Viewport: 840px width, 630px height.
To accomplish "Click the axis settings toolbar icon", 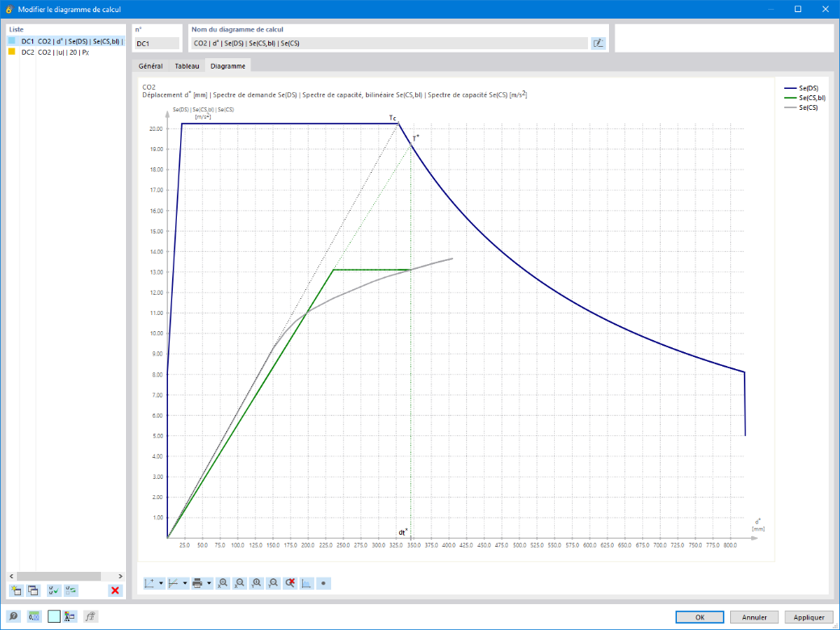I will 150,583.
